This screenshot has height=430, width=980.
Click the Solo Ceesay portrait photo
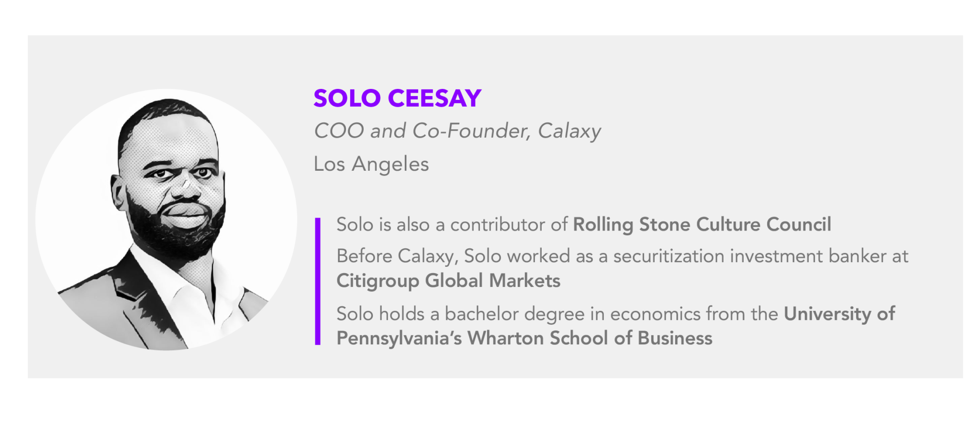[166, 220]
